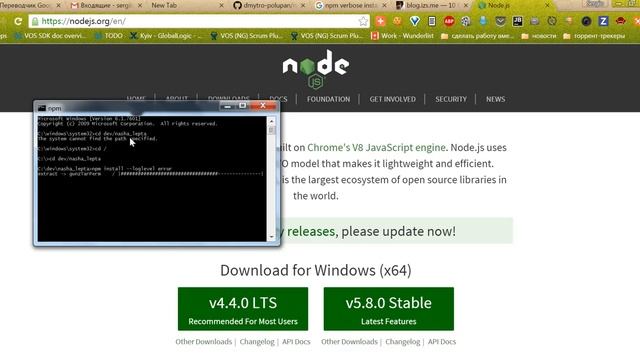Open the Work - Wunderlist bookmark
Viewport: 640px width, 360px height.
[x=402, y=36]
